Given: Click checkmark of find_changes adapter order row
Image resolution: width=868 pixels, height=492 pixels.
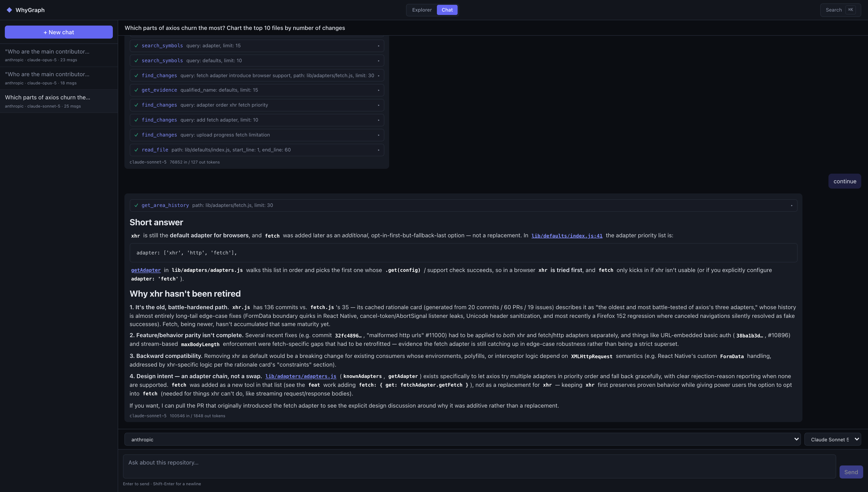Looking at the screenshot, I should coord(136,105).
